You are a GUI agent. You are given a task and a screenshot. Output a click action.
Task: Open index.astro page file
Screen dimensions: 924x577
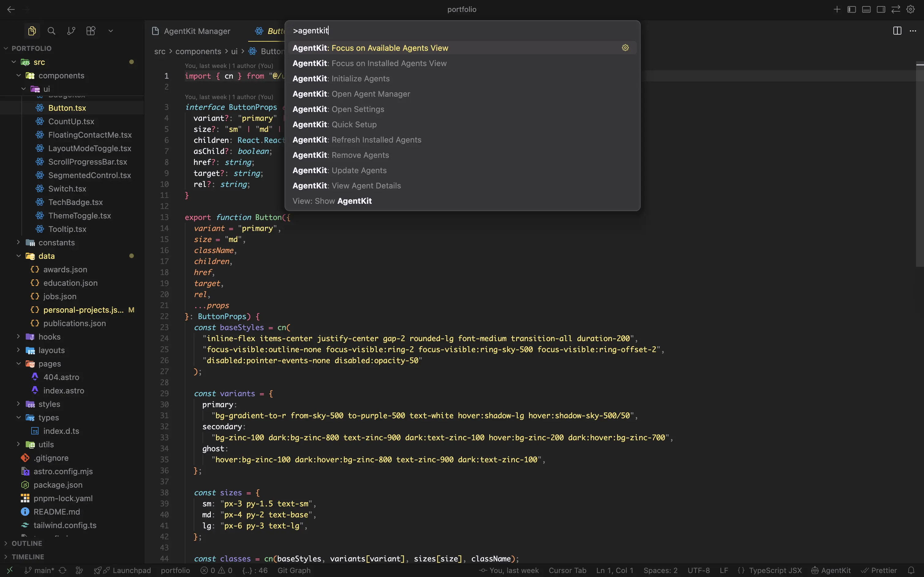click(x=72, y=391)
